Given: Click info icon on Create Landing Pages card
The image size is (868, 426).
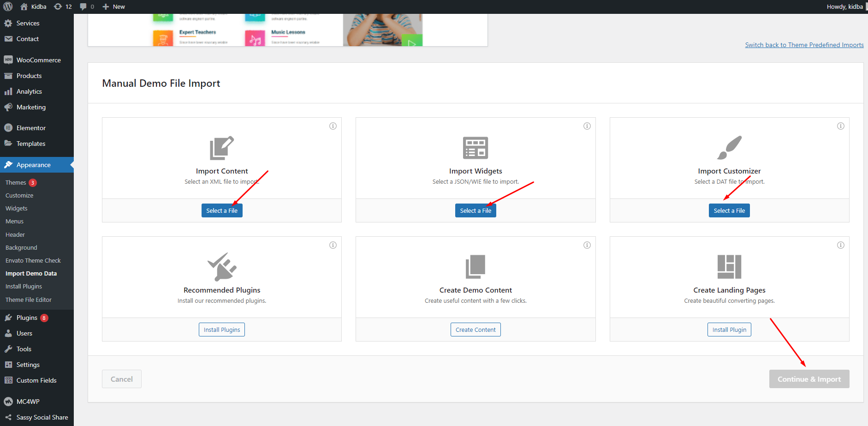Looking at the screenshot, I should (841, 245).
